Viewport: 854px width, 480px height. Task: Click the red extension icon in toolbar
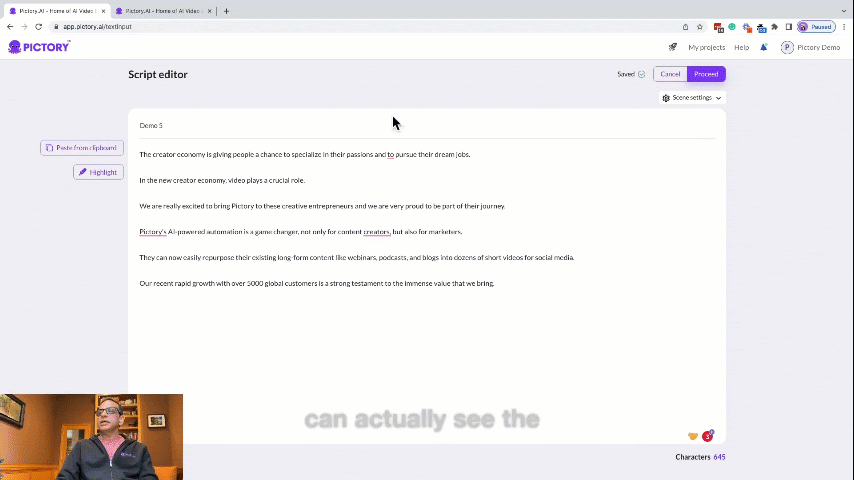tap(718, 27)
